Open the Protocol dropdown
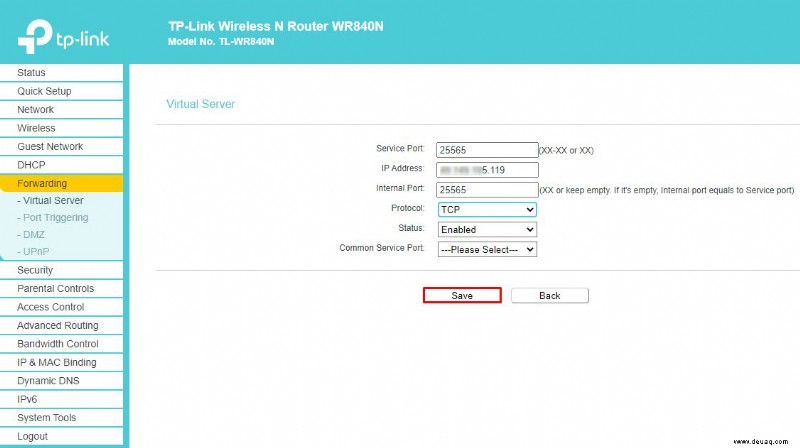 pos(487,210)
